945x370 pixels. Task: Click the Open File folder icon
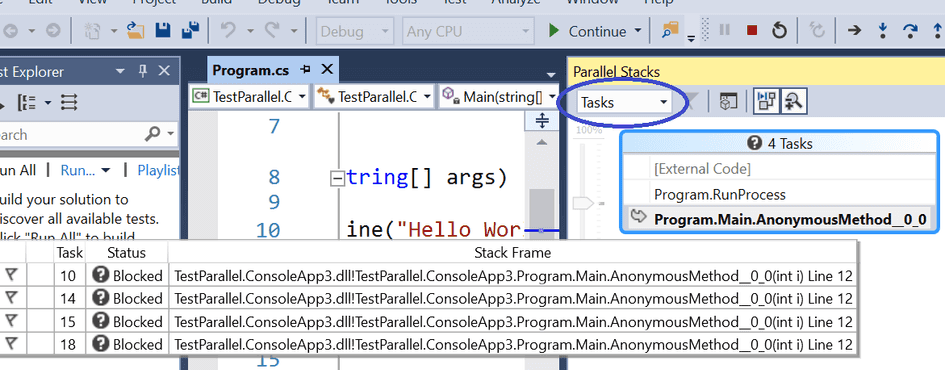[x=134, y=30]
